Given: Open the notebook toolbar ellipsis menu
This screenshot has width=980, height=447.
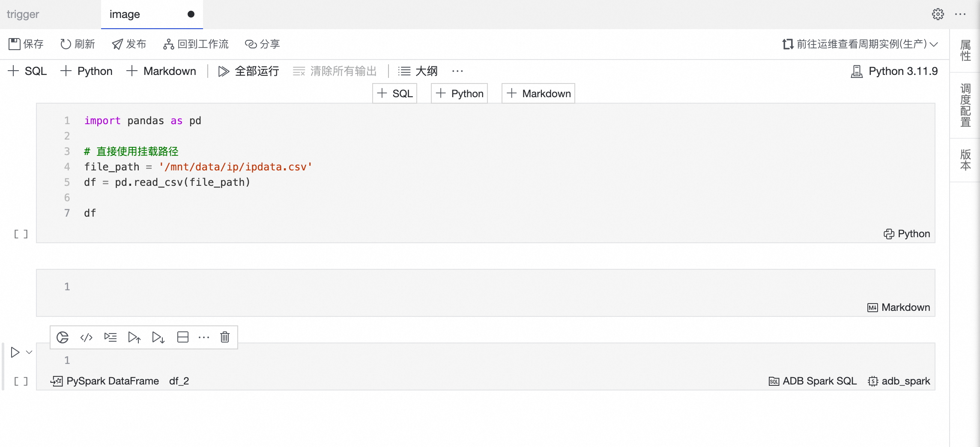Looking at the screenshot, I should pyautogui.click(x=457, y=71).
